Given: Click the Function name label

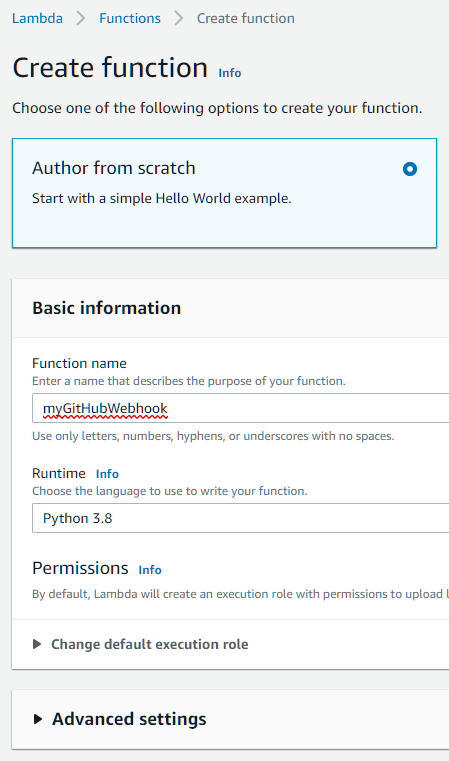Looking at the screenshot, I should 79,363.
